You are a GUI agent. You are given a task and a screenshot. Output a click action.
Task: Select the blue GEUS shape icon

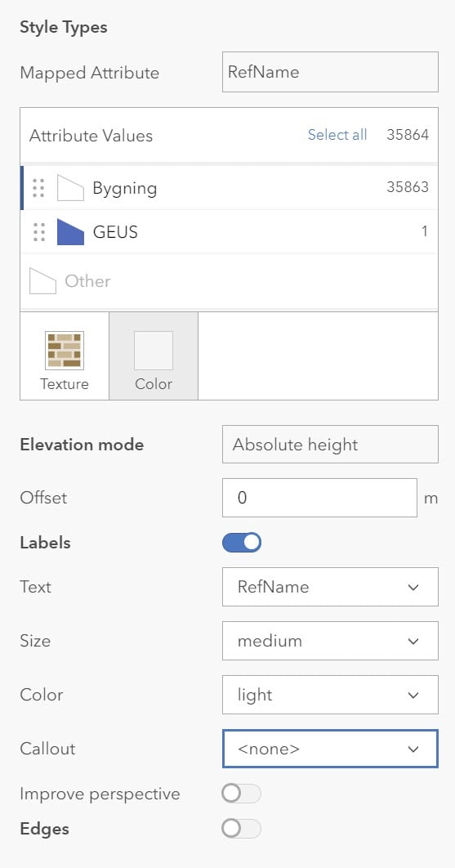(x=70, y=232)
